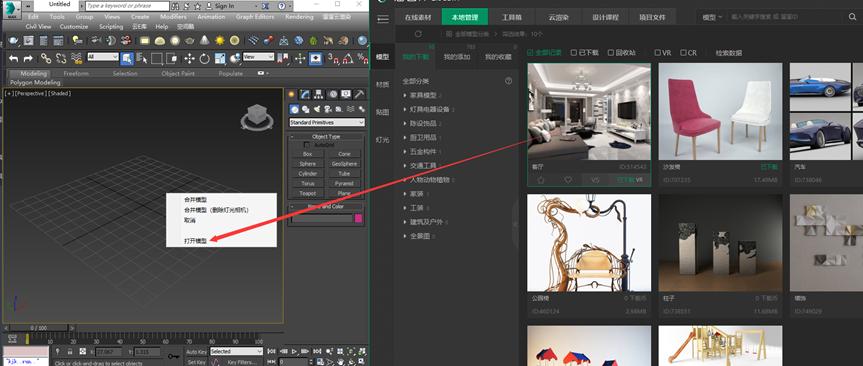Click the Cylinder primitive button
Screen dimensions: 863x366
click(x=307, y=173)
